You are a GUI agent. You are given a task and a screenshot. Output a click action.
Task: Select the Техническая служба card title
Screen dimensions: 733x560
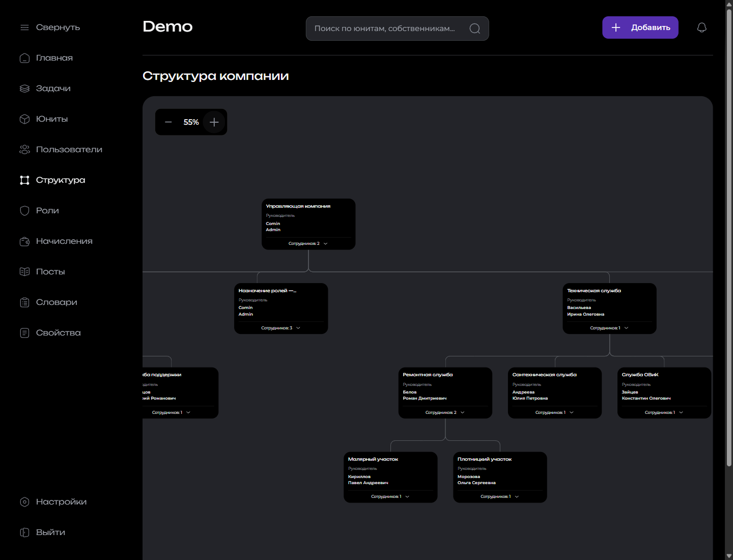pos(594,291)
